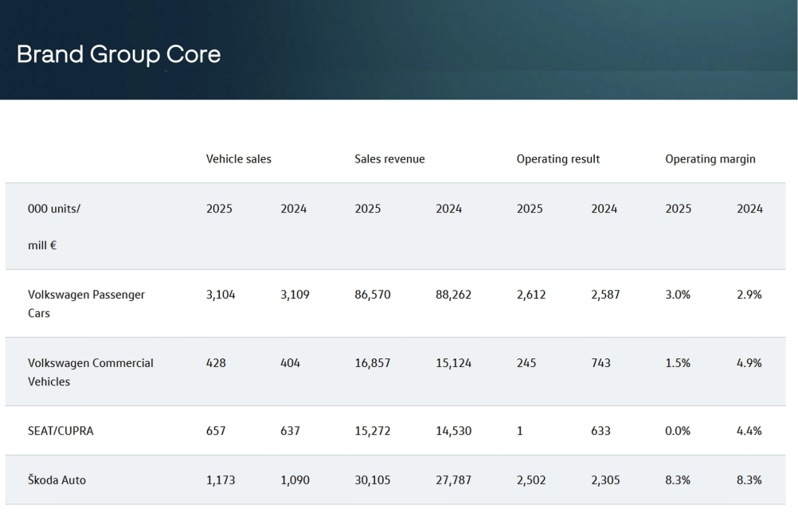
Task: Select the Škoda Auto row label
Action: [57, 480]
